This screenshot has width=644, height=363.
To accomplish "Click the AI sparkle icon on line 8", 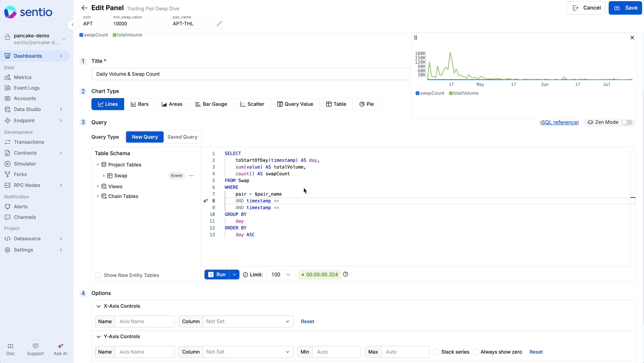I will [205, 201].
